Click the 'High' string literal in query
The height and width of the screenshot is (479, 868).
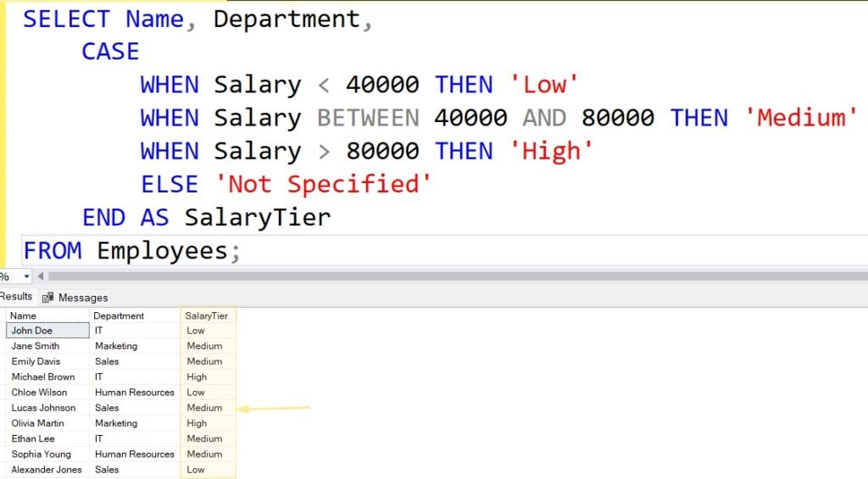551,151
